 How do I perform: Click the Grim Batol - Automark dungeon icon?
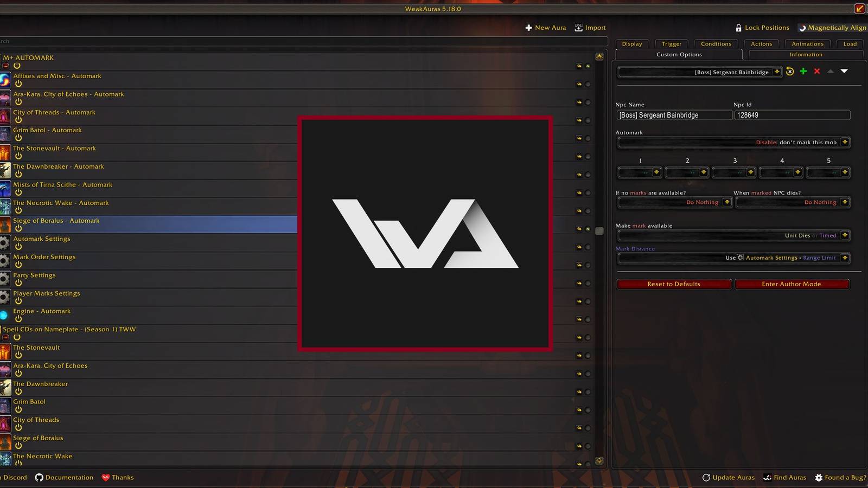click(5, 134)
